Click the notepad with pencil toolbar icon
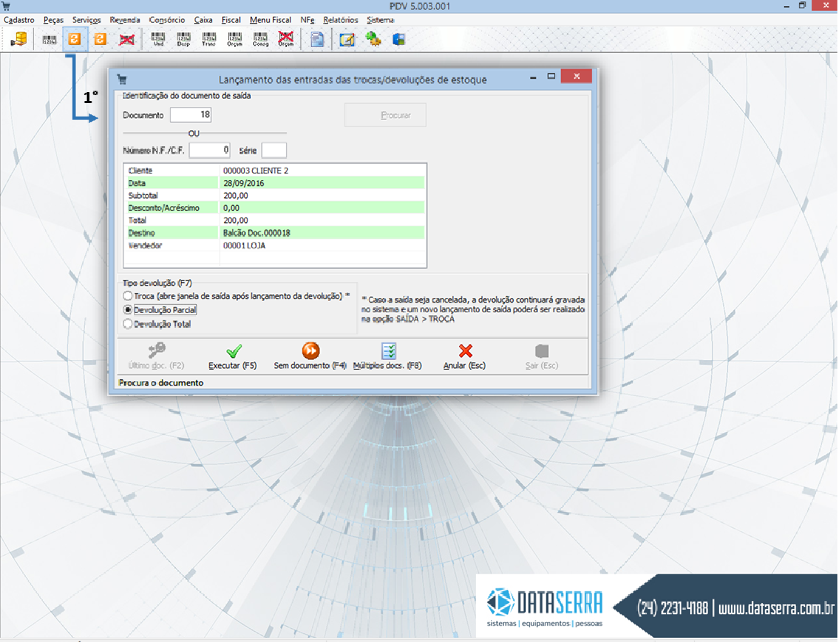The width and height of the screenshot is (840, 642). pos(347,40)
